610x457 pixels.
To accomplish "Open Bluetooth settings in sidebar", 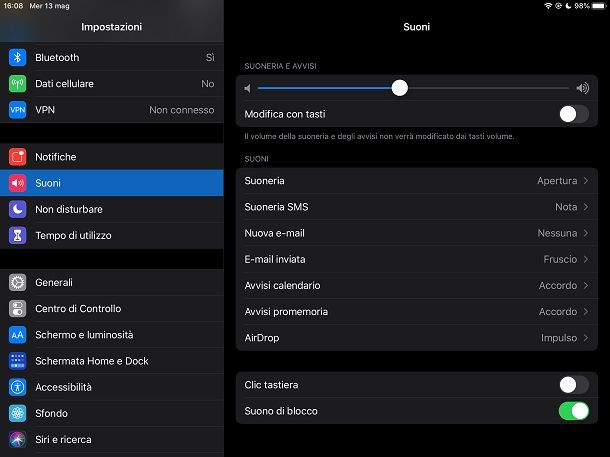I will coord(112,58).
